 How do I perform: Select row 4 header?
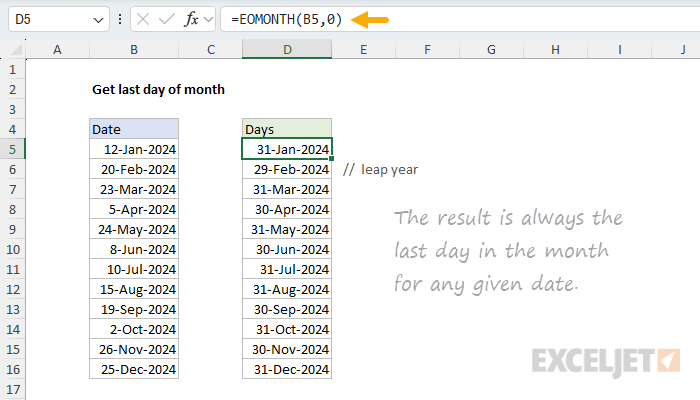[x=12, y=129]
